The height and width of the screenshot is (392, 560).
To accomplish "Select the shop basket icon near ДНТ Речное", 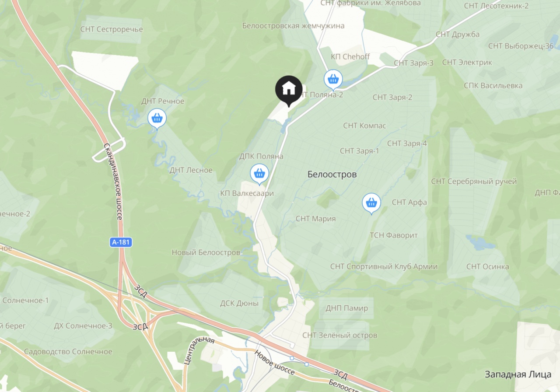I will point(157,119).
